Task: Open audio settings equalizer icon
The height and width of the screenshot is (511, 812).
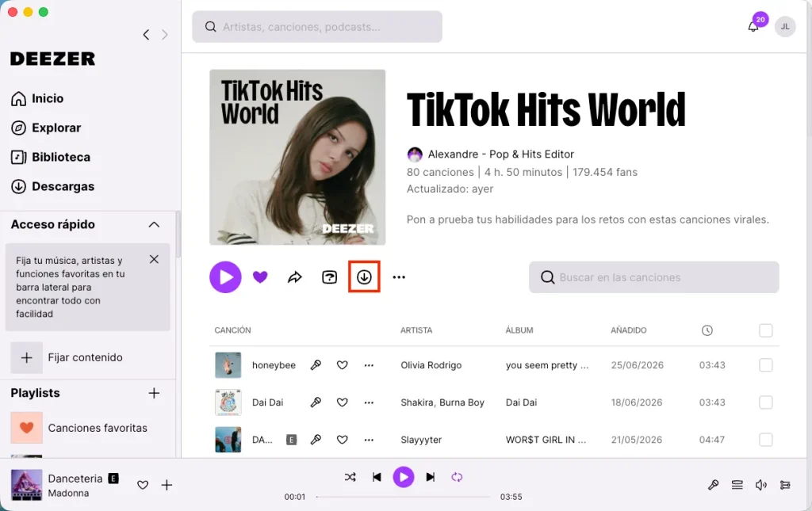Action: (x=785, y=485)
